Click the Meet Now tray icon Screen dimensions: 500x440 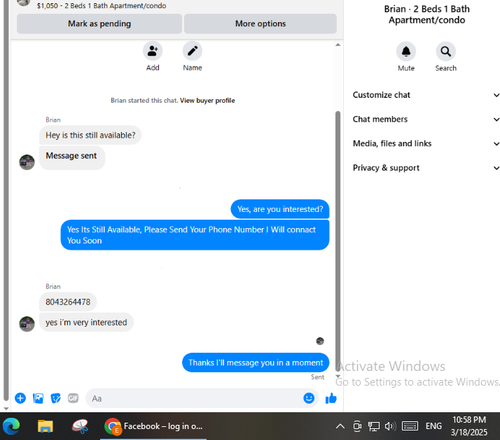click(357, 426)
